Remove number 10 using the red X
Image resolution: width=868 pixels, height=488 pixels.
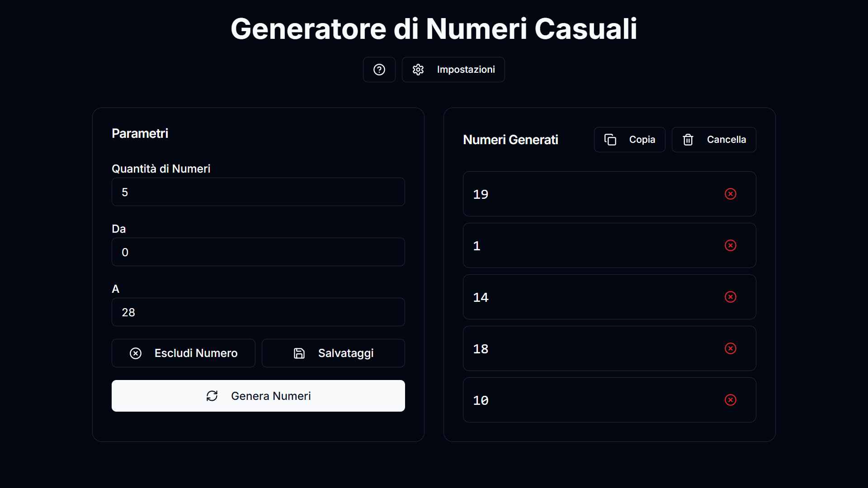[x=731, y=400]
